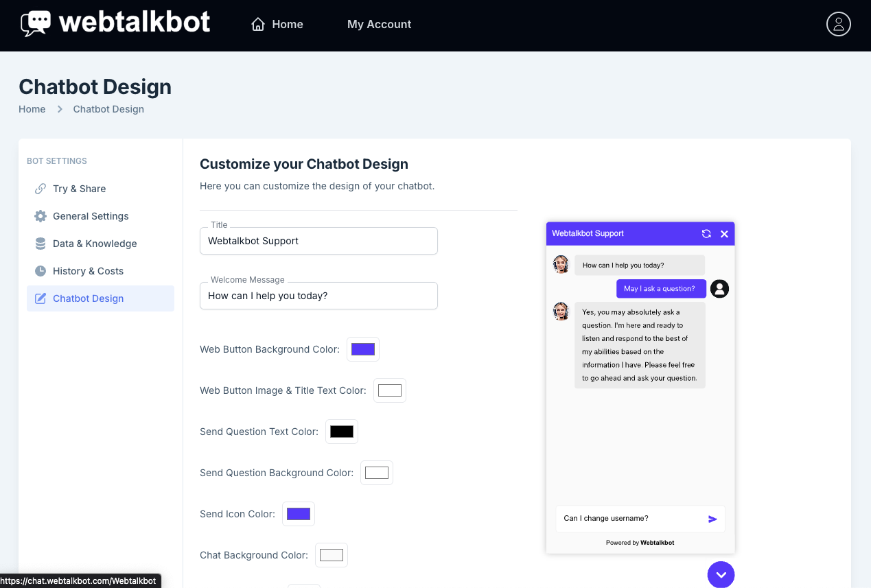871x588 pixels.
Task: Click the 'Webtalkbot Support' chat header title
Action: (588, 234)
